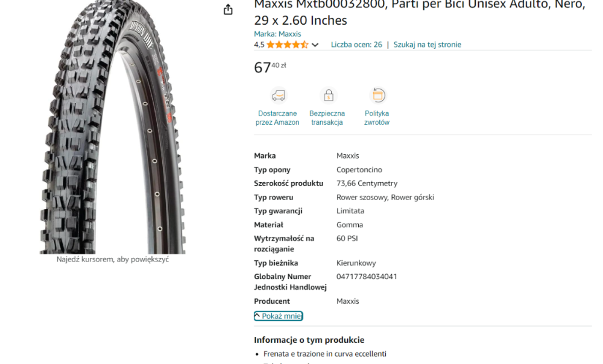Click the 67,40 zł price
The width and height of the screenshot is (603, 364).
tap(270, 67)
